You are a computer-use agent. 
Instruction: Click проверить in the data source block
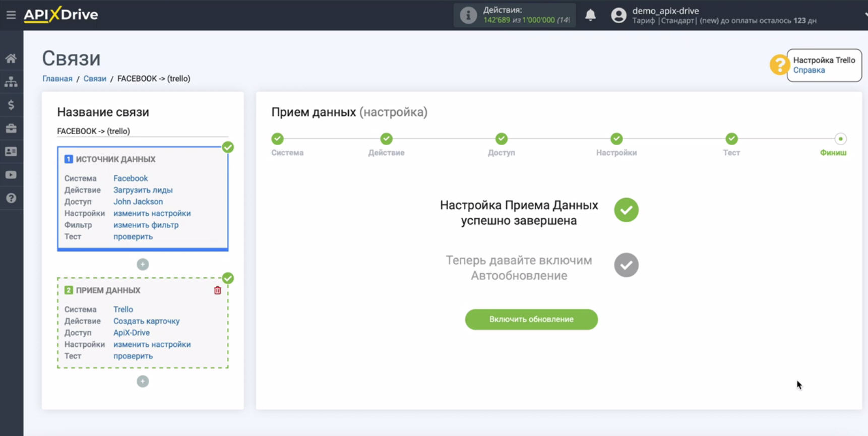tap(133, 236)
